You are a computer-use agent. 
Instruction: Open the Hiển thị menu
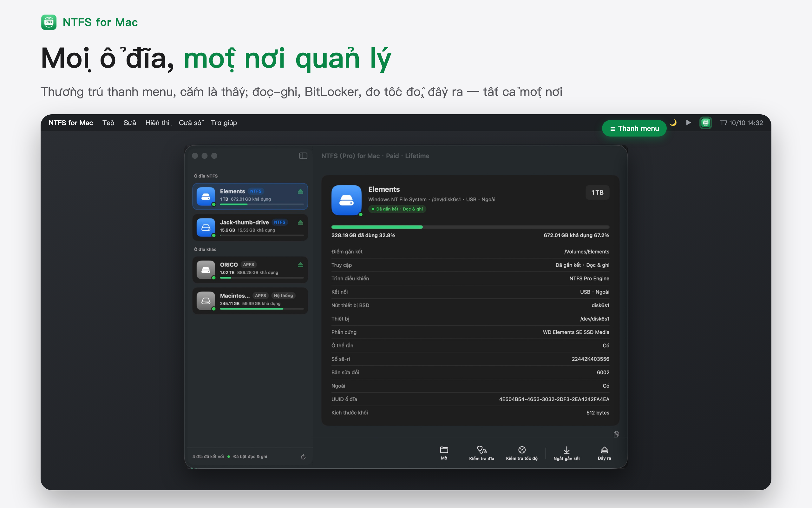tap(158, 123)
